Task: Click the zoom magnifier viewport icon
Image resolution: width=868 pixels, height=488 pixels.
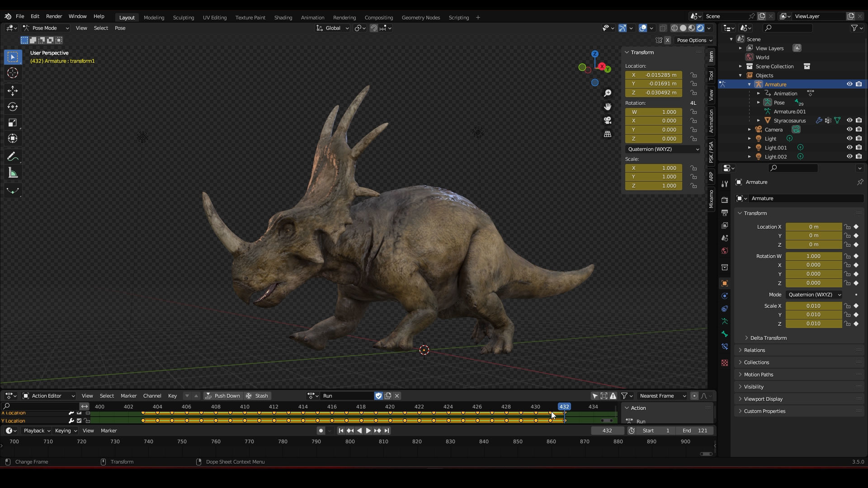Action: [x=608, y=93]
